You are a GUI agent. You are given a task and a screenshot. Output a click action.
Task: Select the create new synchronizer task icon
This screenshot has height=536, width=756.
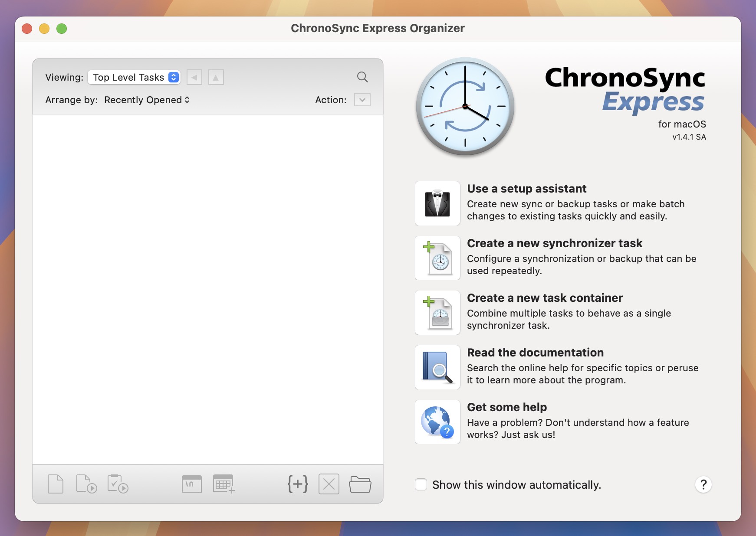click(437, 258)
